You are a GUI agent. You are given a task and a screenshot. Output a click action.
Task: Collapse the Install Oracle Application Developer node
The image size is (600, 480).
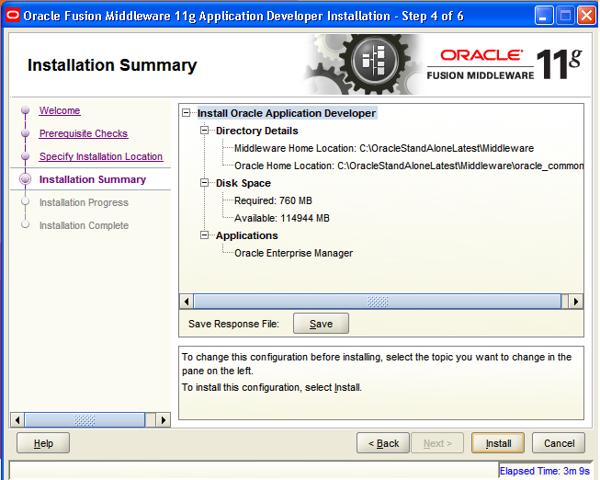click(187, 114)
